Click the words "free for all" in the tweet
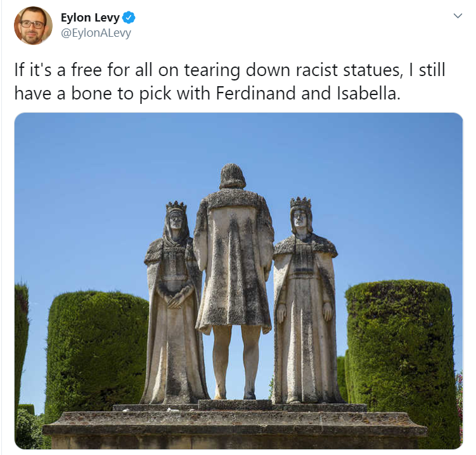This screenshot has width=476, height=455. (x=108, y=70)
